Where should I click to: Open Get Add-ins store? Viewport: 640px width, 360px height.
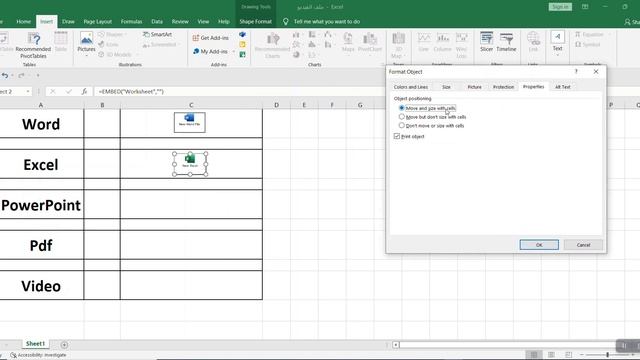pos(210,38)
